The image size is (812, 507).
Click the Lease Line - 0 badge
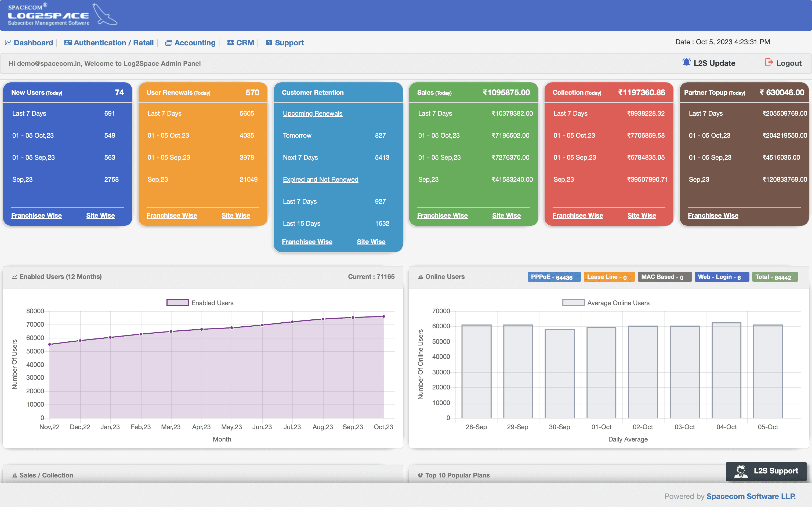(609, 277)
